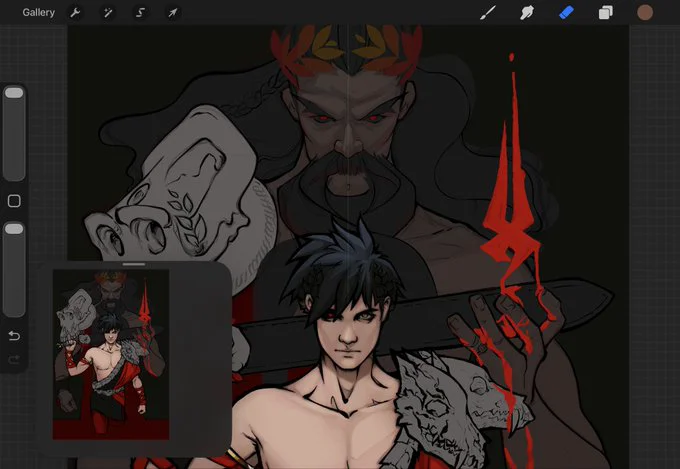Select the Eraser tool
Viewport: 680px width, 469px height.
pyautogui.click(x=566, y=13)
